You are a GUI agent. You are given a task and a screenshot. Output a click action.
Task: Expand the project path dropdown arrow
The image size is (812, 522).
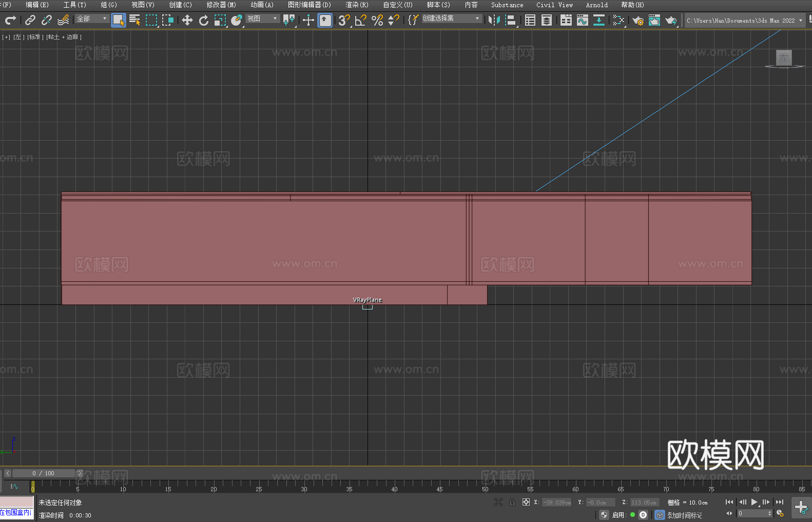pyautogui.click(x=801, y=21)
